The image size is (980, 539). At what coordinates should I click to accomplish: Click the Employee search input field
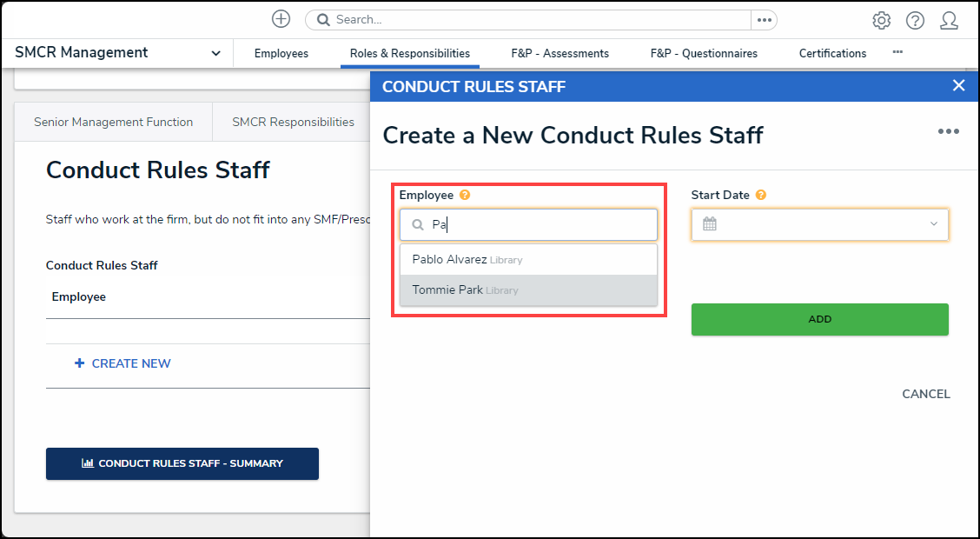pyautogui.click(x=539, y=224)
